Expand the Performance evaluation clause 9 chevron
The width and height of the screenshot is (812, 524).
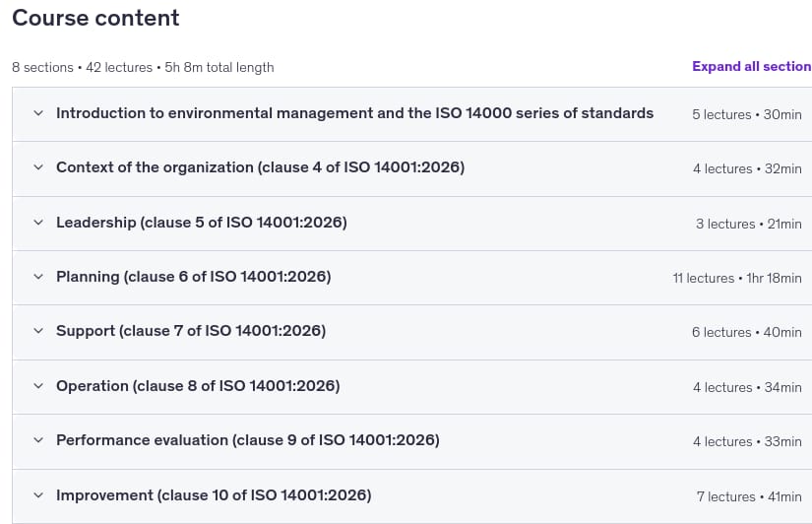coord(38,440)
